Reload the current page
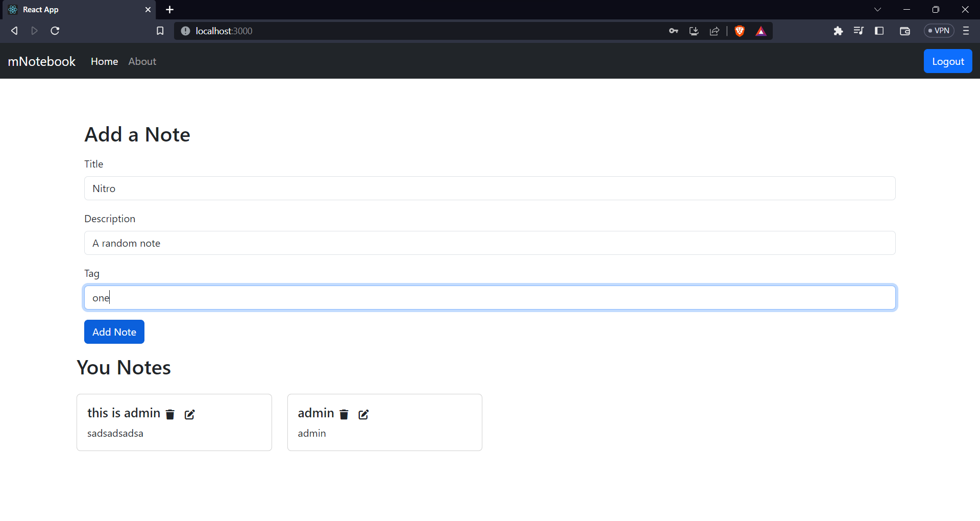Viewport: 980px width, 521px height. [55, 31]
